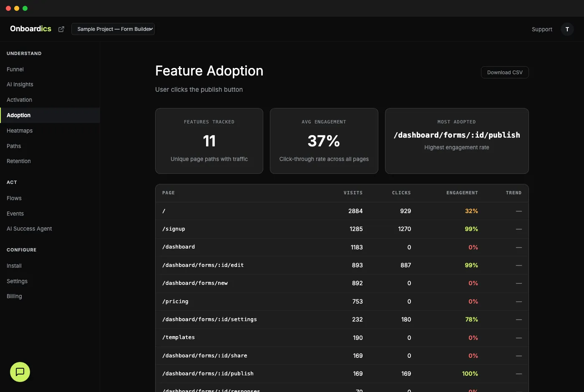Open the Support link
This screenshot has width=584, height=392.
point(541,29)
